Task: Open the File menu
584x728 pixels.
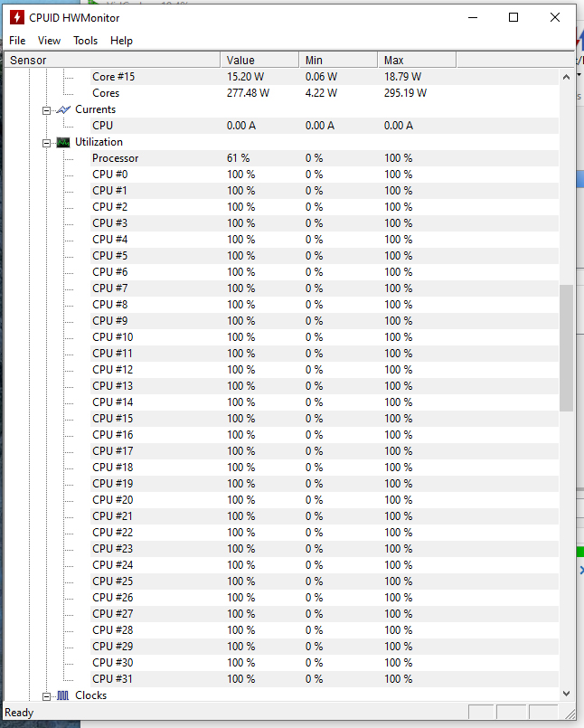Action: (x=17, y=41)
